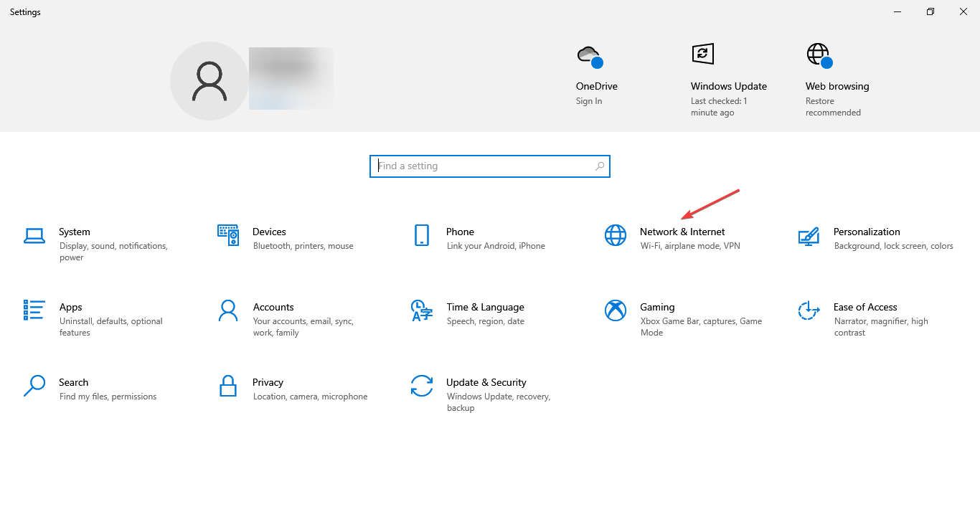This screenshot has width=980, height=522.
Task: Open System settings
Action: point(75,232)
